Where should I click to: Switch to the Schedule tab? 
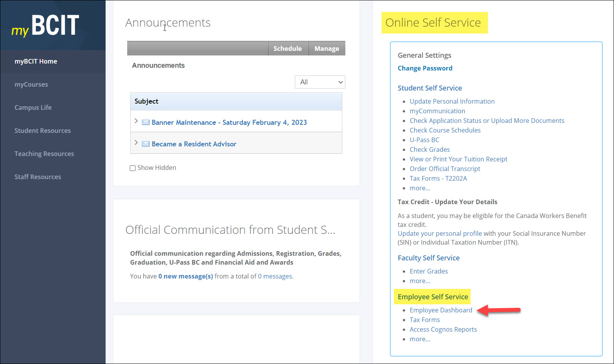[288, 49]
